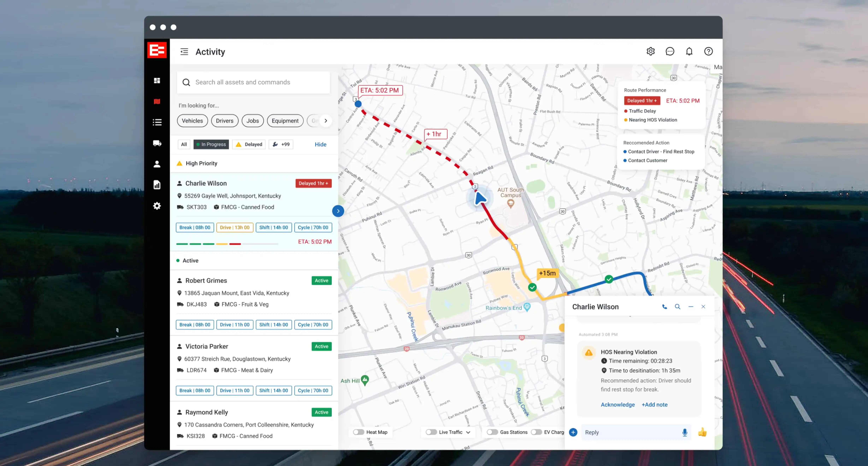Open Raymond Kelly driver card
This screenshot has width=868, height=466.
(254, 426)
